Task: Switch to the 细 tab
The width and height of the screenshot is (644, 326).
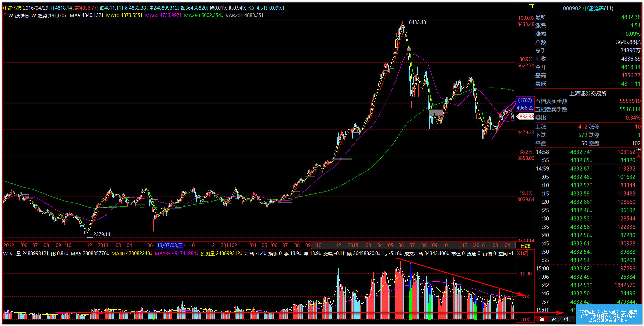Action: coord(542,319)
